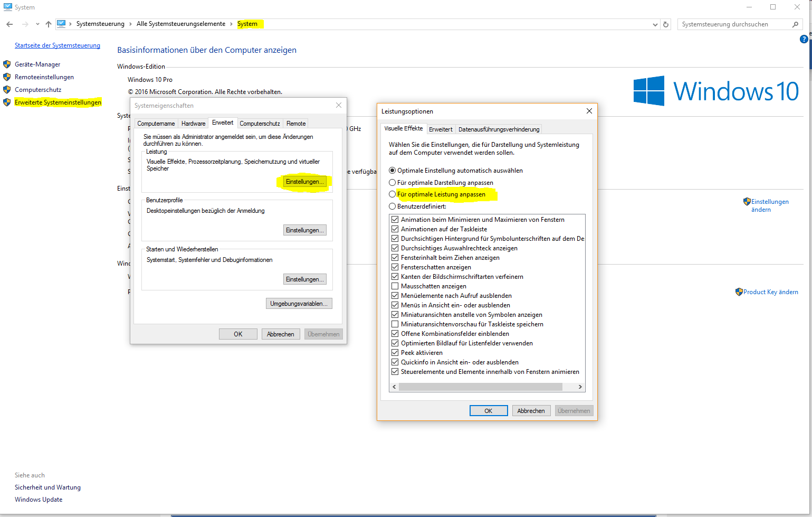Click the magnifier icon in the search box

[796, 24]
